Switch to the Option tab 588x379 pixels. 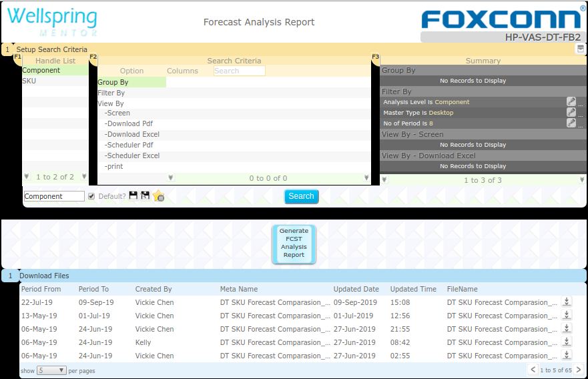point(131,71)
